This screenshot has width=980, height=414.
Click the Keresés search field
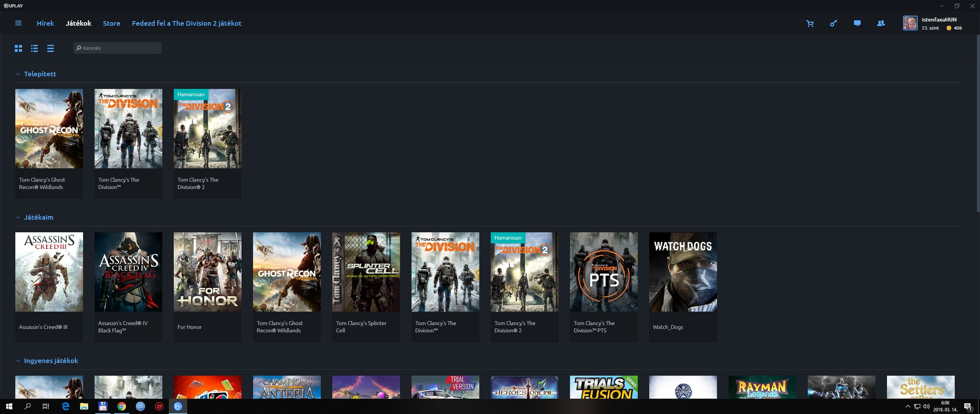117,48
